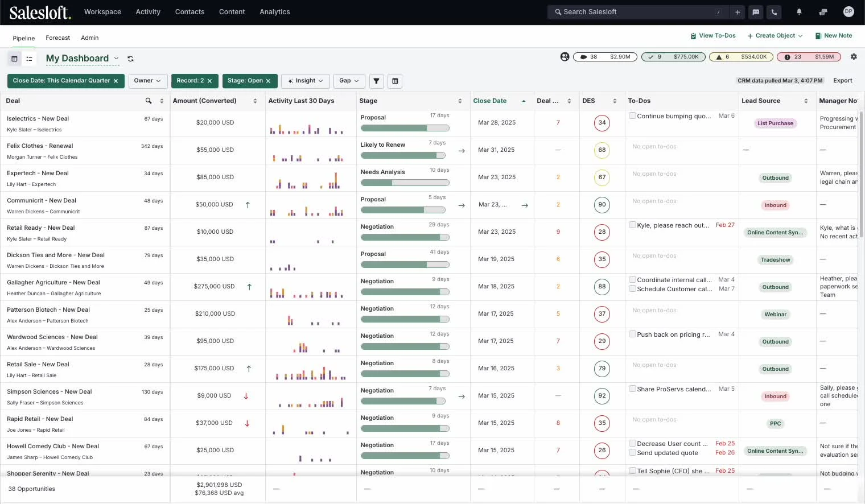Remove the Stage: Open filter chip
The height and width of the screenshot is (504, 865).
click(x=268, y=81)
